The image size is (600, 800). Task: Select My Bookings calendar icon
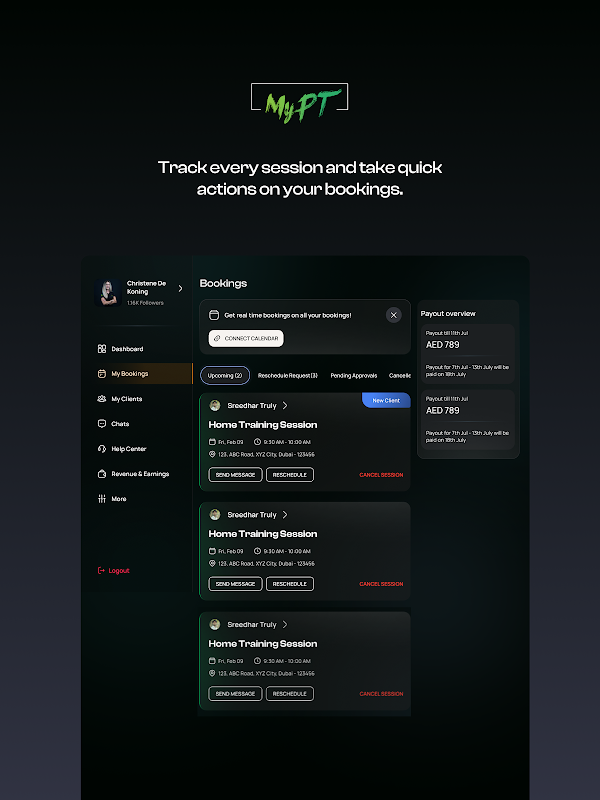[102, 373]
